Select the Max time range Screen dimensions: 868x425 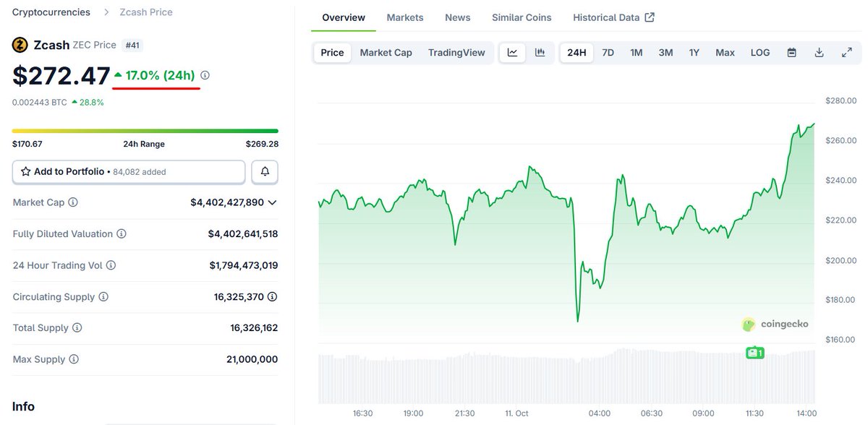(725, 53)
